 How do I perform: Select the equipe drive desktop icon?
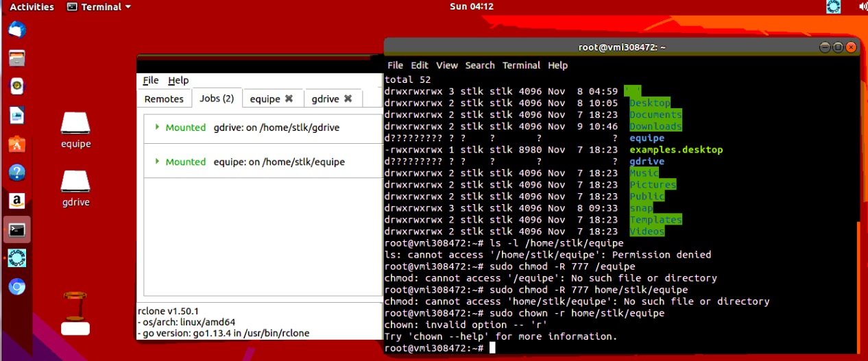pyautogui.click(x=75, y=130)
